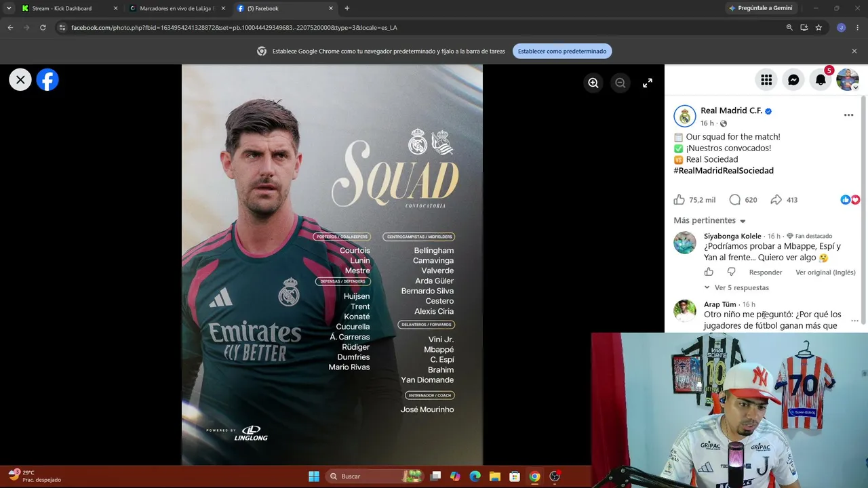868x488 pixels.
Task: Open the Chrome three-dot menu
Action: [858, 28]
